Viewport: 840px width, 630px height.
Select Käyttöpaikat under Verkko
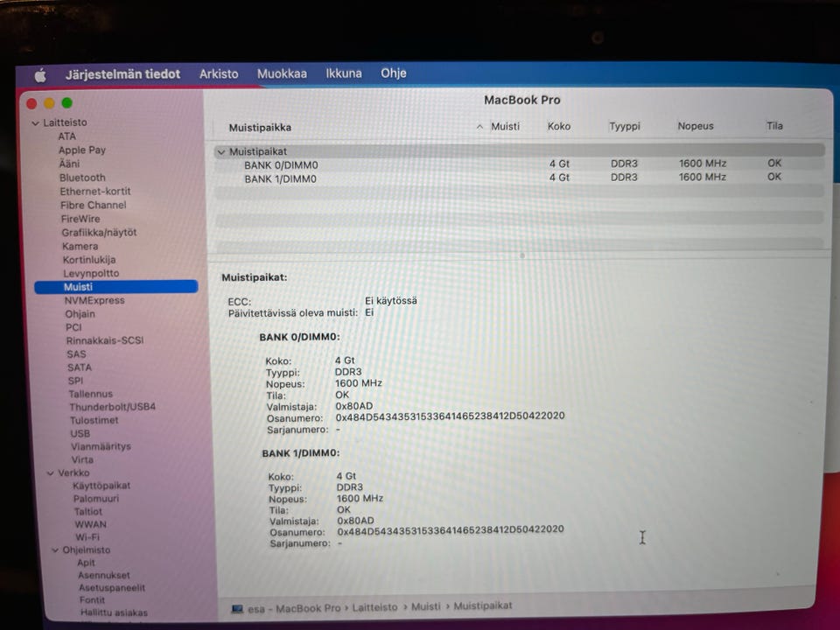coord(101,486)
